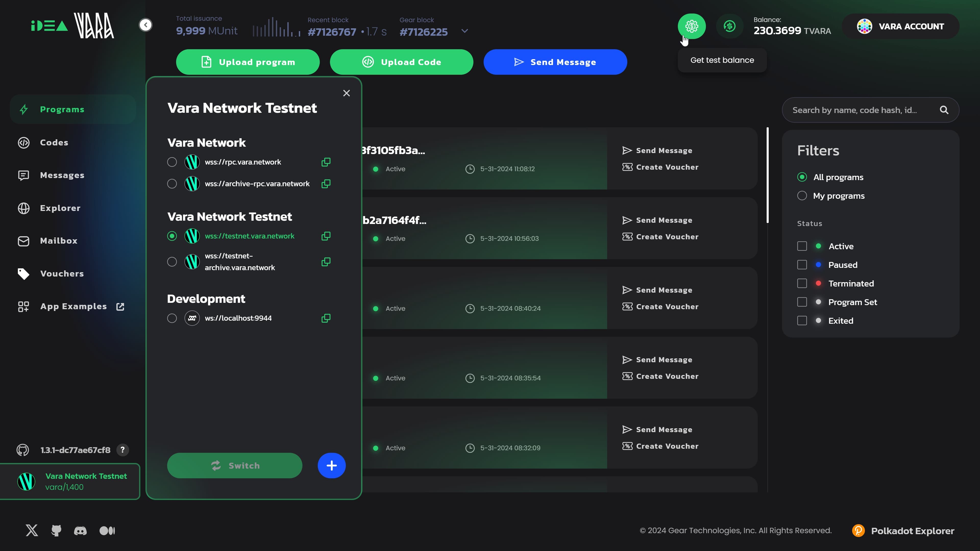Click the blue plus add node button
This screenshot has width=980, height=551.
[x=331, y=466]
